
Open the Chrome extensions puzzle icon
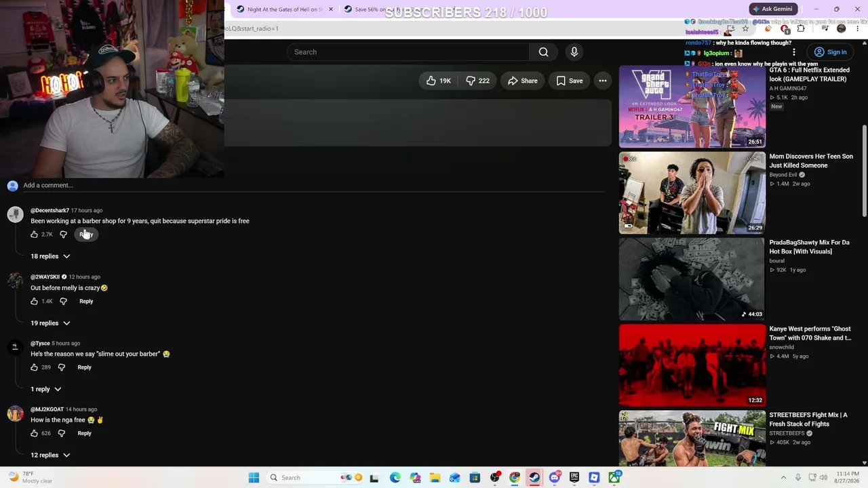click(801, 28)
